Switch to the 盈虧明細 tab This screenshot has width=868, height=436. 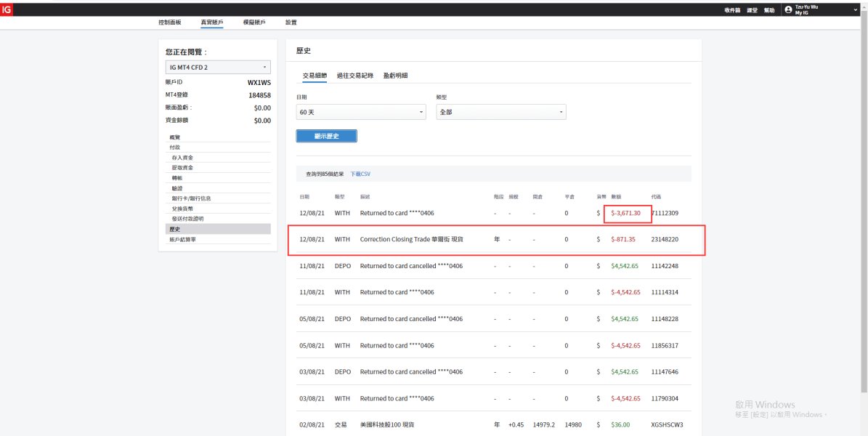click(396, 76)
